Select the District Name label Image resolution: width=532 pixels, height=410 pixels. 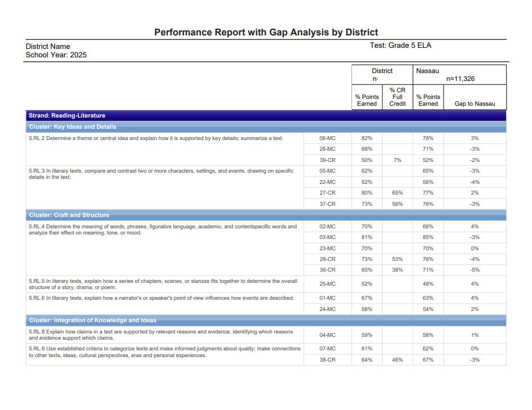[48, 47]
